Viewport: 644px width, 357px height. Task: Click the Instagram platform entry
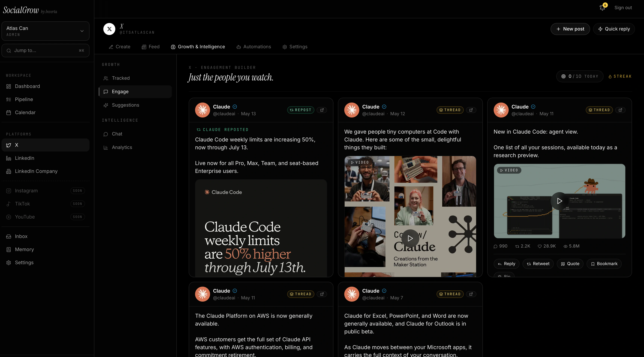coord(45,191)
